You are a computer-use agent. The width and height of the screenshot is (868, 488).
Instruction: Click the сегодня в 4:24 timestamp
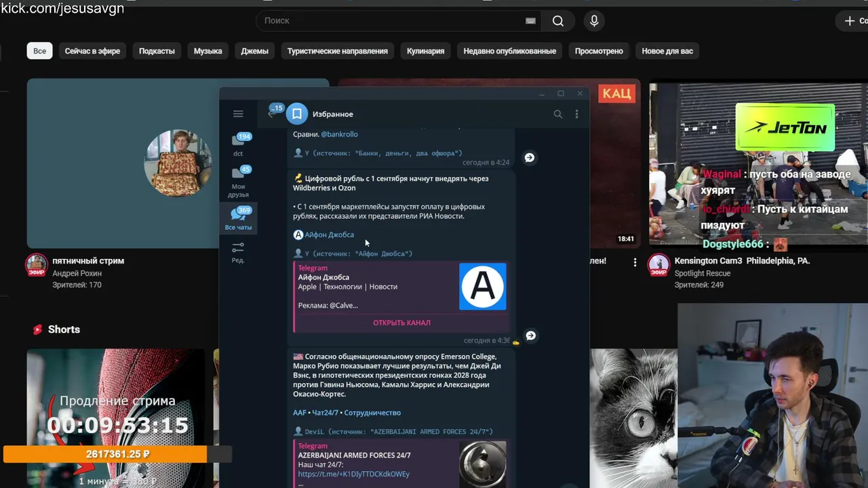486,163
